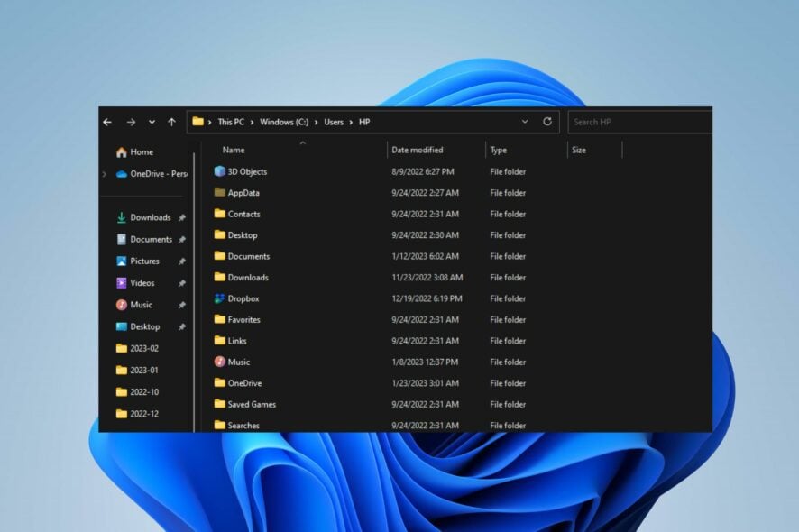Click date '12/19/2022 6:19 PM' cell

click(427, 298)
